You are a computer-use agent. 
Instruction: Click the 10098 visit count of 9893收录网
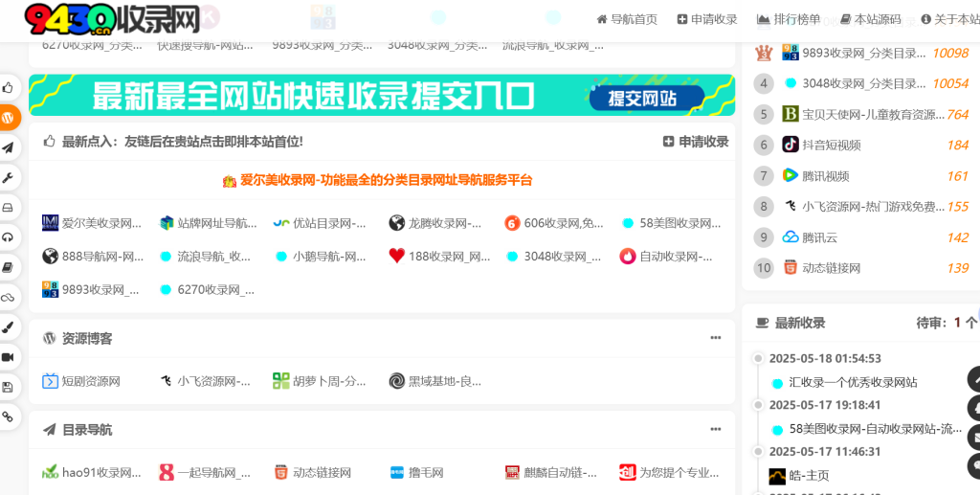click(x=950, y=53)
